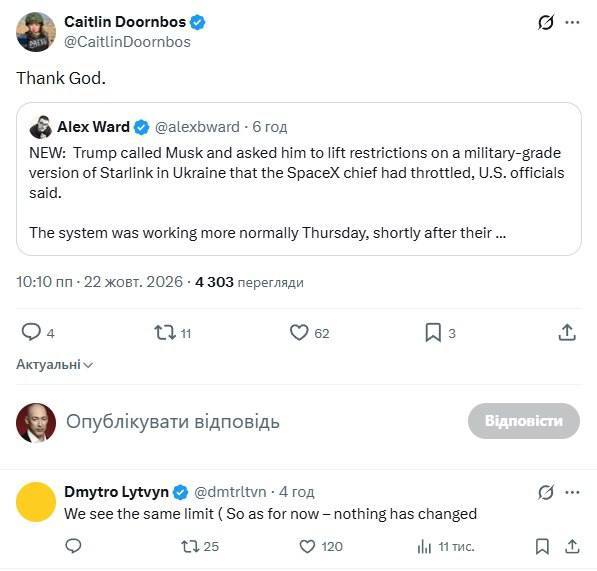Open @CaitlinDoornbos profile handle
Image resolution: width=597 pixels, height=571 pixels.
tap(127, 42)
